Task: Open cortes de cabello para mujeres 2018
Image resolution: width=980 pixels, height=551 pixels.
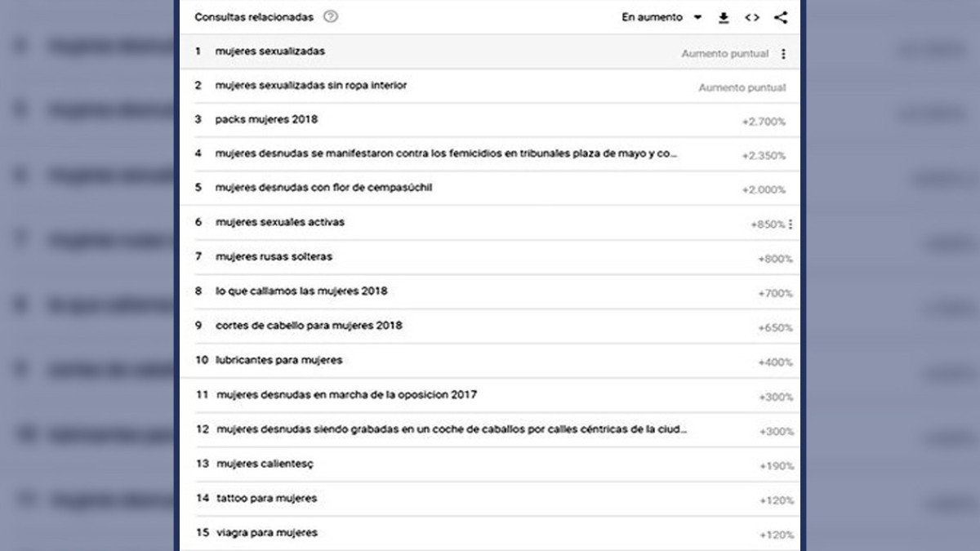Action: pyautogui.click(x=306, y=326)
